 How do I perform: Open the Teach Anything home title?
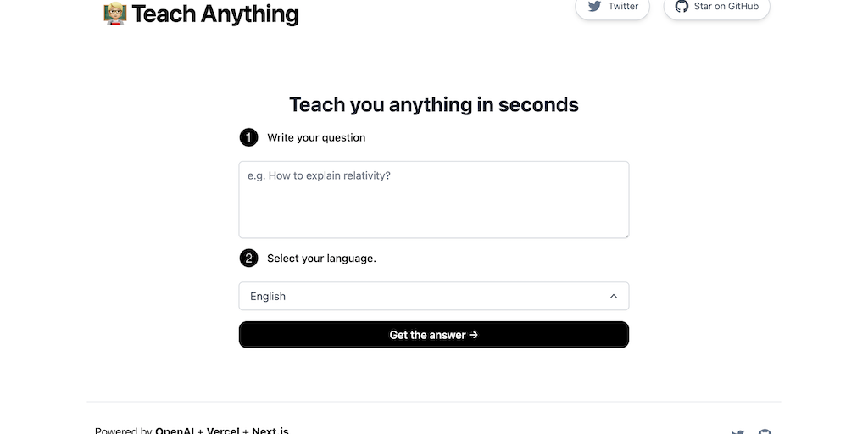coord(215,14)
